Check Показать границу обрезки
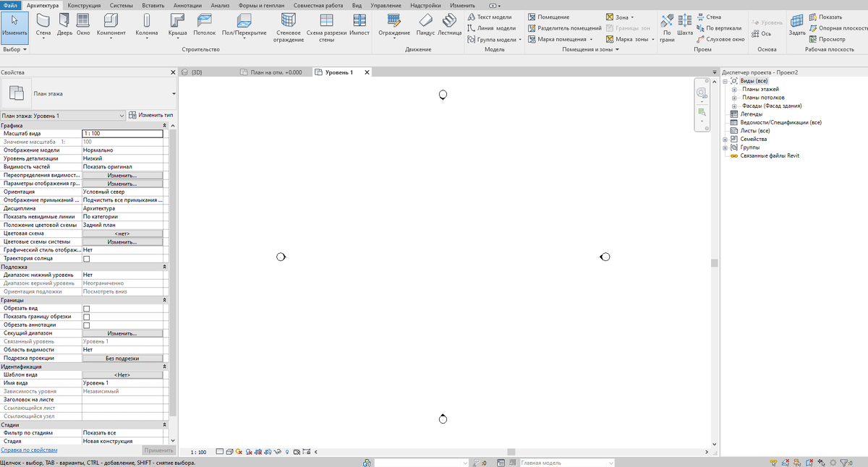Image resolution: width=868 pixels, height=467 pixels. (x=87, y=317)
